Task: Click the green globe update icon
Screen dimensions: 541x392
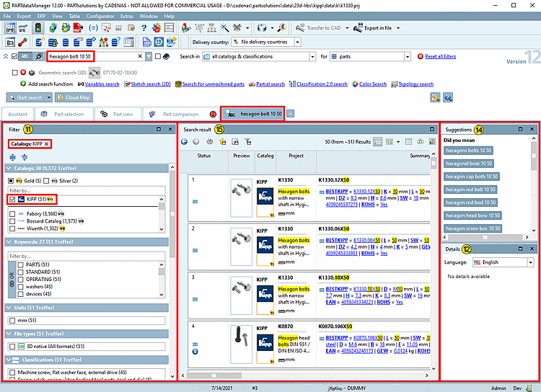Action: point(53,27)
